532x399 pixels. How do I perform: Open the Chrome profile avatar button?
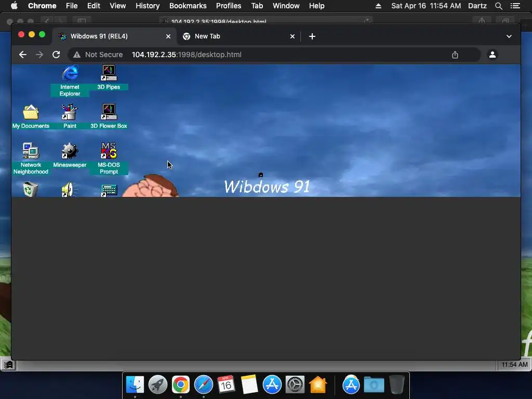(493, 55)
